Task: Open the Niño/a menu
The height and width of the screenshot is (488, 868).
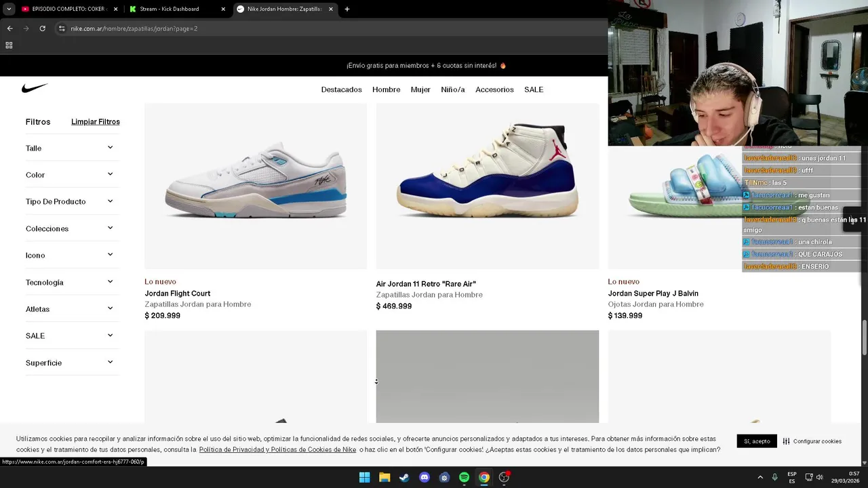Action: 453,89
